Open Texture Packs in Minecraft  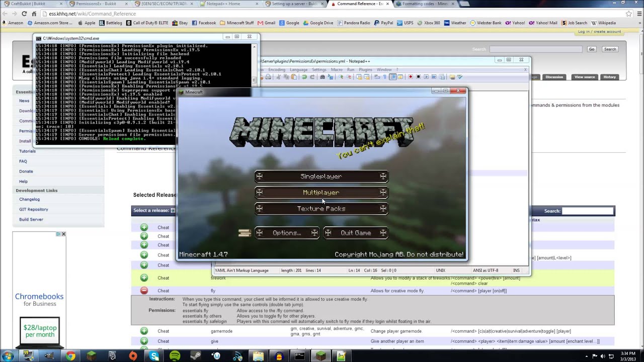(x=321, y=209)
